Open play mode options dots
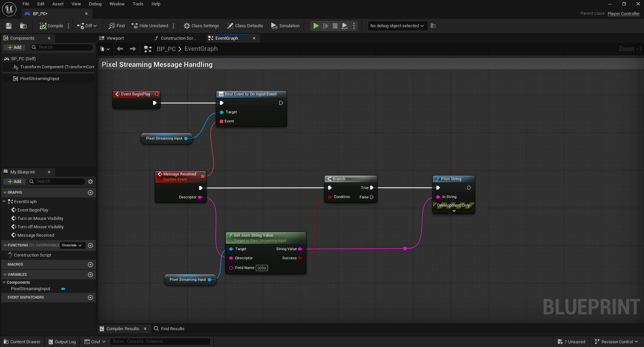Viewport: 644px width, 347px height. click(x=354, y=26)
